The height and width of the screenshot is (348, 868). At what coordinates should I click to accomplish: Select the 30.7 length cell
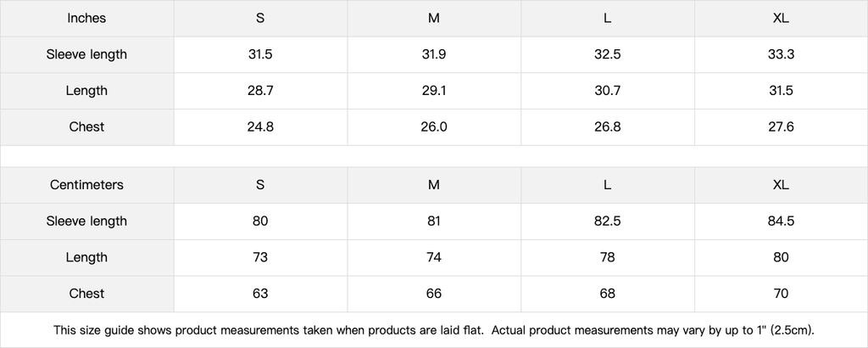point(607,91)
